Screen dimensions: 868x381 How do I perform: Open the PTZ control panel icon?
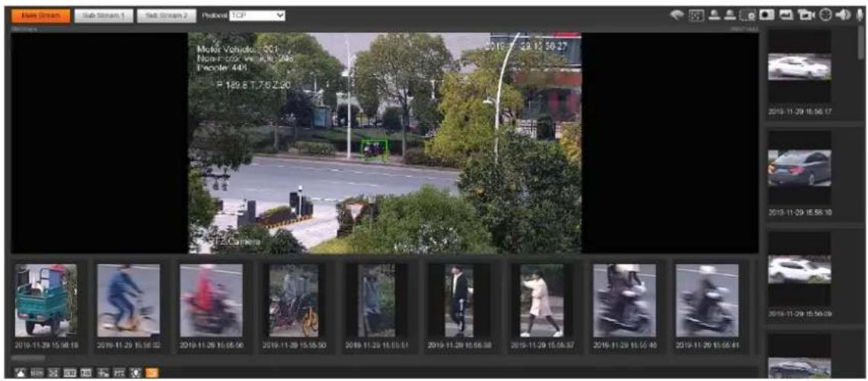119,373
